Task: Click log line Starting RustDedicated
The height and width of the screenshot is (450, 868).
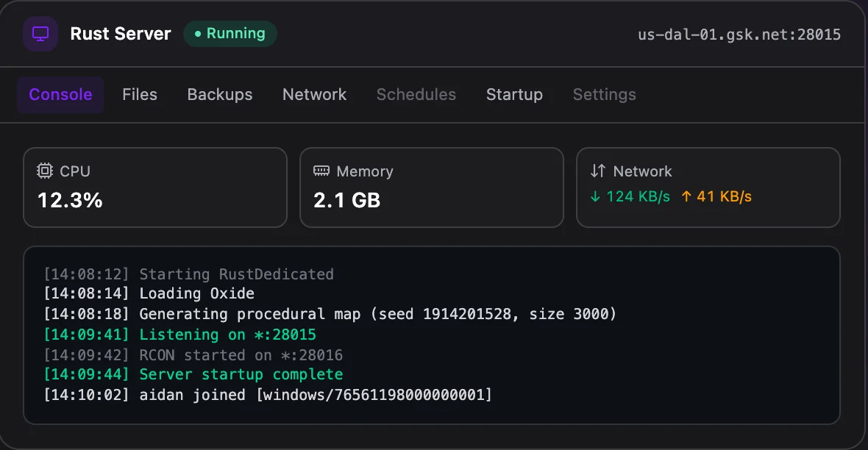Action: pos(189,274)
